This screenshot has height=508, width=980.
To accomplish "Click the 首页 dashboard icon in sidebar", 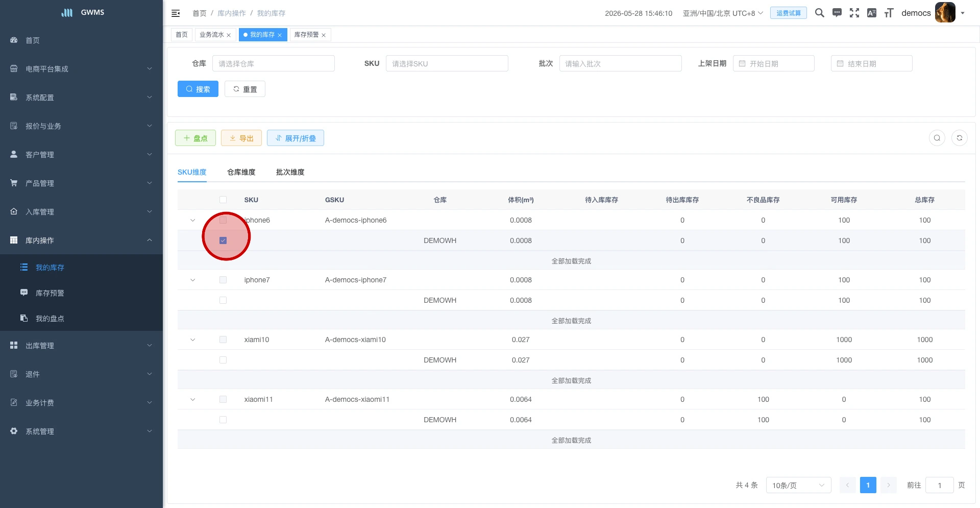I will (x=14, y=40).
